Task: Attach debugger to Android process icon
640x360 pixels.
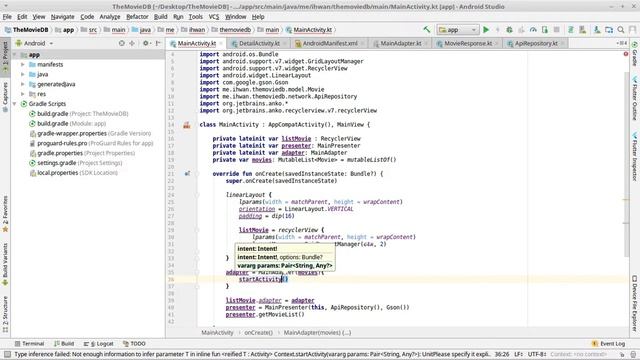Action: [x=544, y=30]
